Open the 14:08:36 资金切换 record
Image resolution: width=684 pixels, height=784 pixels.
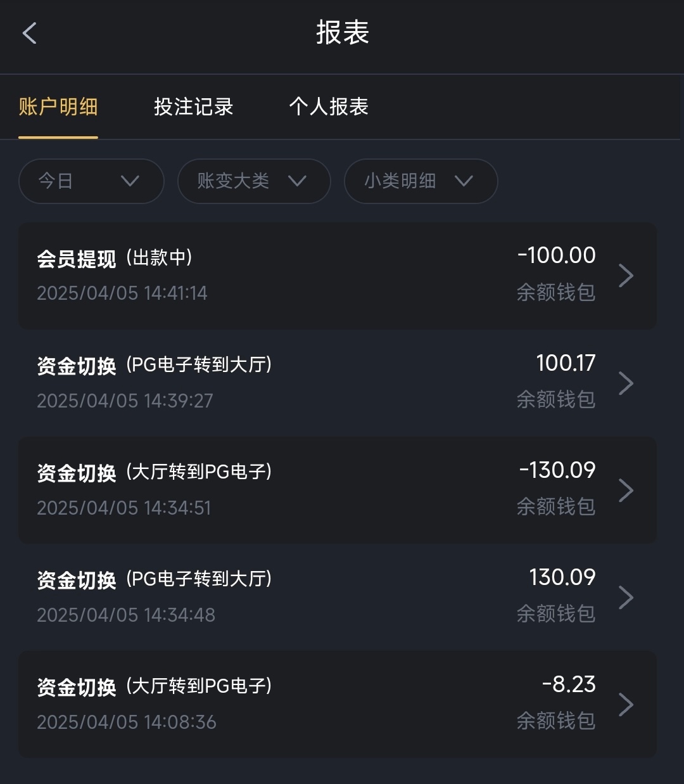pos(155,686)
